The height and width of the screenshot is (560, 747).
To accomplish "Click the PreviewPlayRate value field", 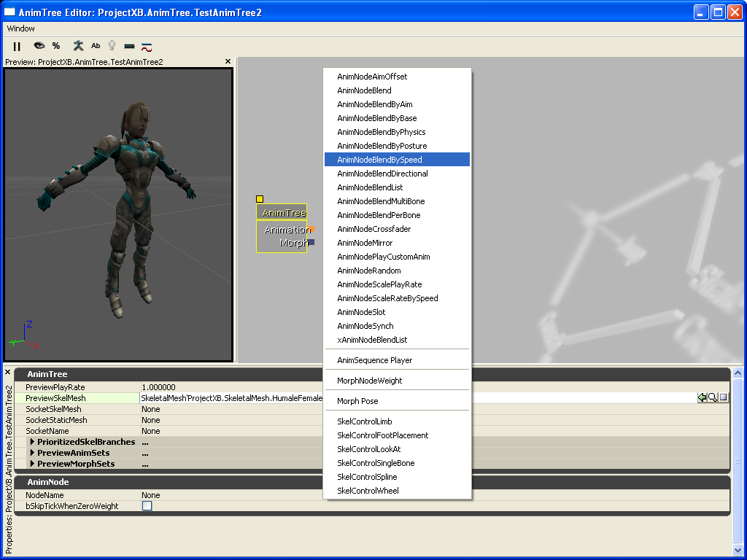I will [x=182, y=386].
